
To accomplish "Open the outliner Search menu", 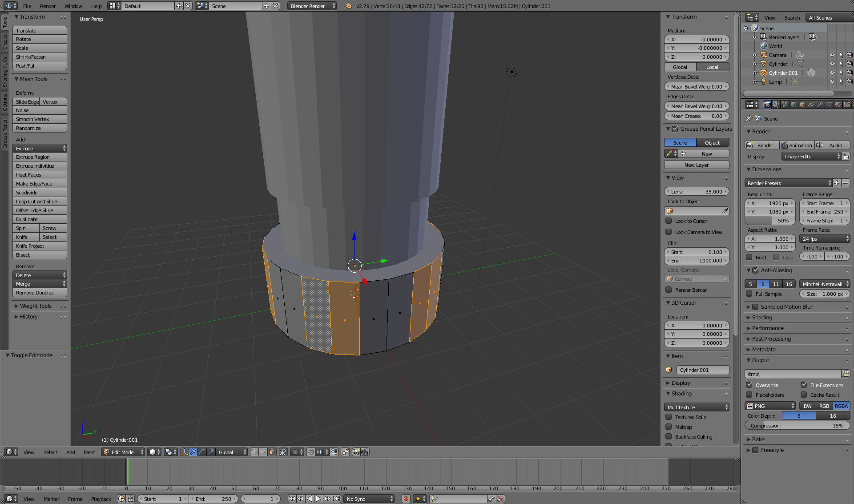I will click(792, 17).
